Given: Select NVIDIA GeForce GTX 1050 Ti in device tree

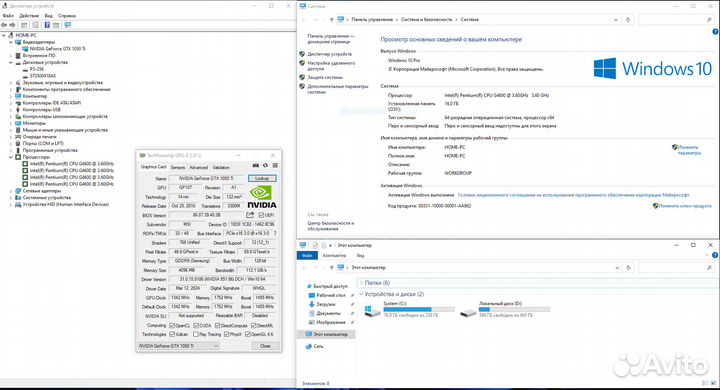Looking at the screenshot, I should 58,49.
